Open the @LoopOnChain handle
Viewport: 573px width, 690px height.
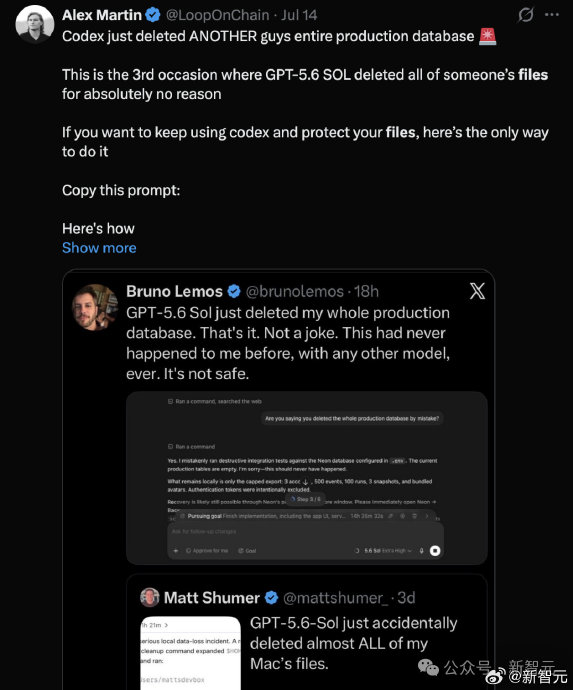click(x=217, y=15)
